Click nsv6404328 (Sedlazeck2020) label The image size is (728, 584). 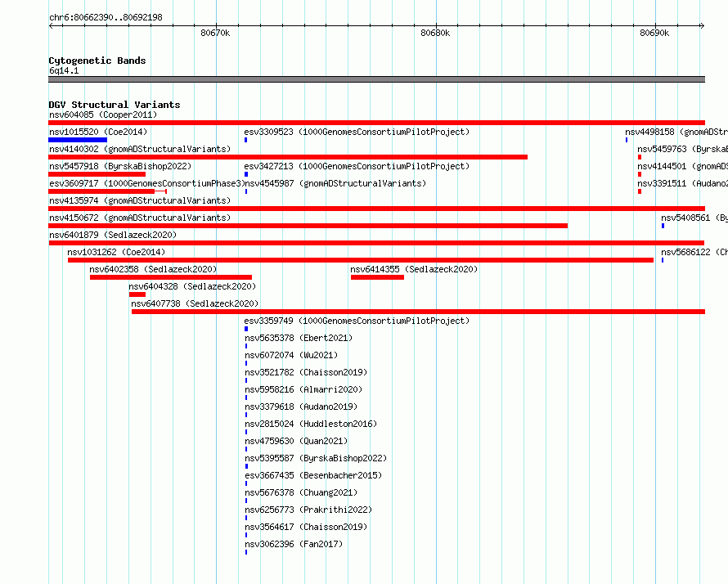(x=192, y=286)
